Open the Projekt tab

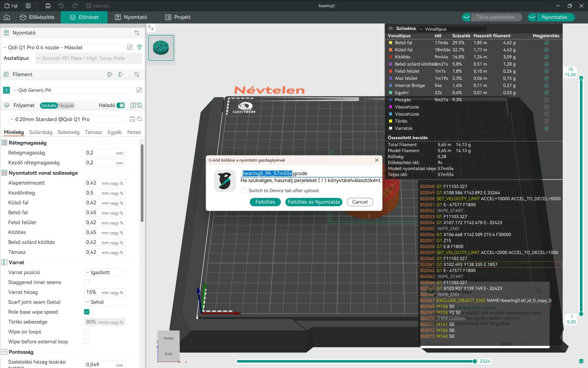coord(178,17)
